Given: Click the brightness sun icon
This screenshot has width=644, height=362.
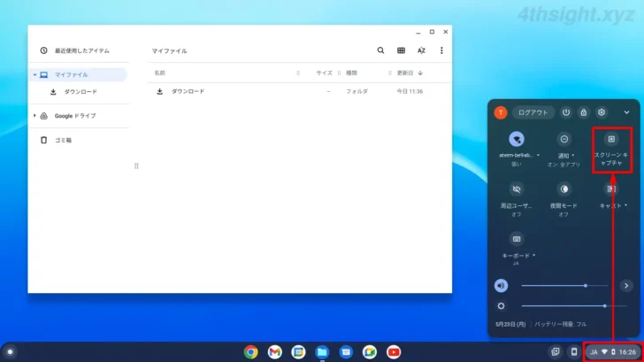Looking at the screenshot, I should coord(501,306).
